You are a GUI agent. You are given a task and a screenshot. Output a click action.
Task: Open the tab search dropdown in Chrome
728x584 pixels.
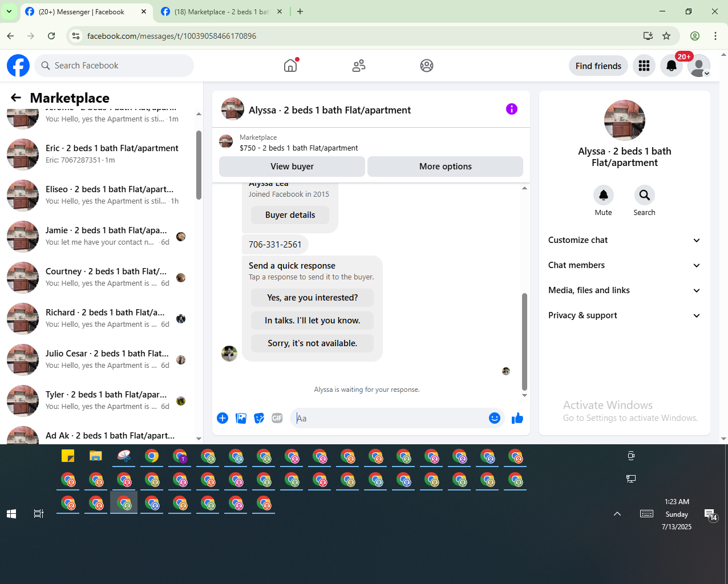click(9, 11)
